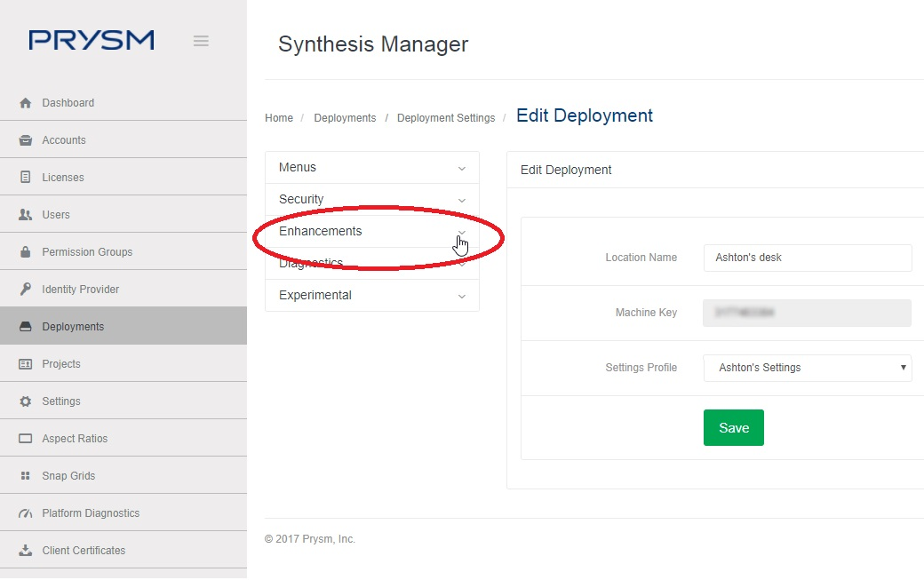924x580 pixels.
Task: Click the Dashboard home icon
Action: coord(26,103)
